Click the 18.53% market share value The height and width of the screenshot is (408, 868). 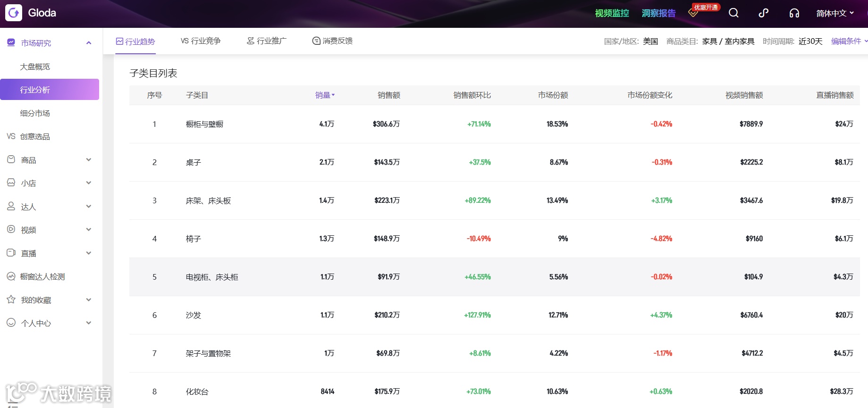(x=557, y=124)
